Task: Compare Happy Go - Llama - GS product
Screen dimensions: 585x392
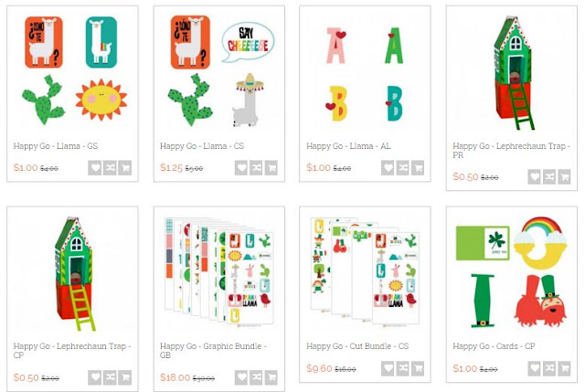Action: (x=110, y=168)
